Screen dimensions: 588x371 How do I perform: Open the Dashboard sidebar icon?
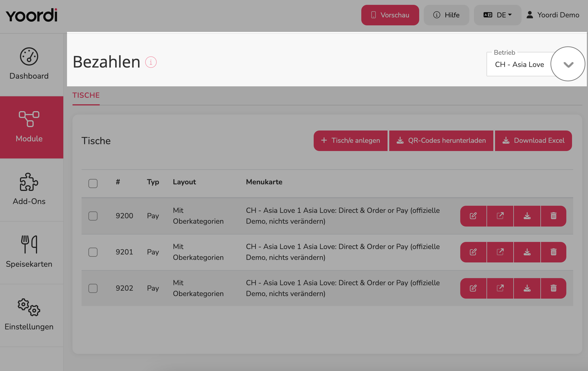pos(29,56)
